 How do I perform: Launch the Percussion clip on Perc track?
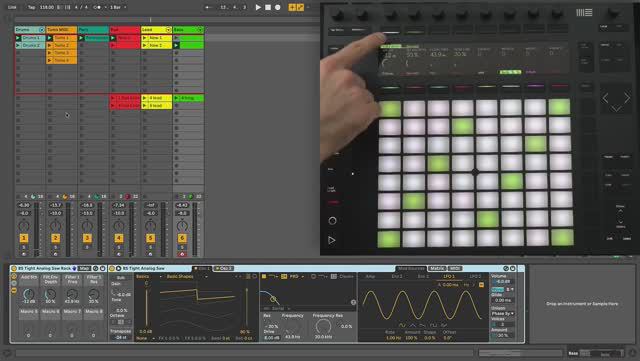[x=81, y=38]
